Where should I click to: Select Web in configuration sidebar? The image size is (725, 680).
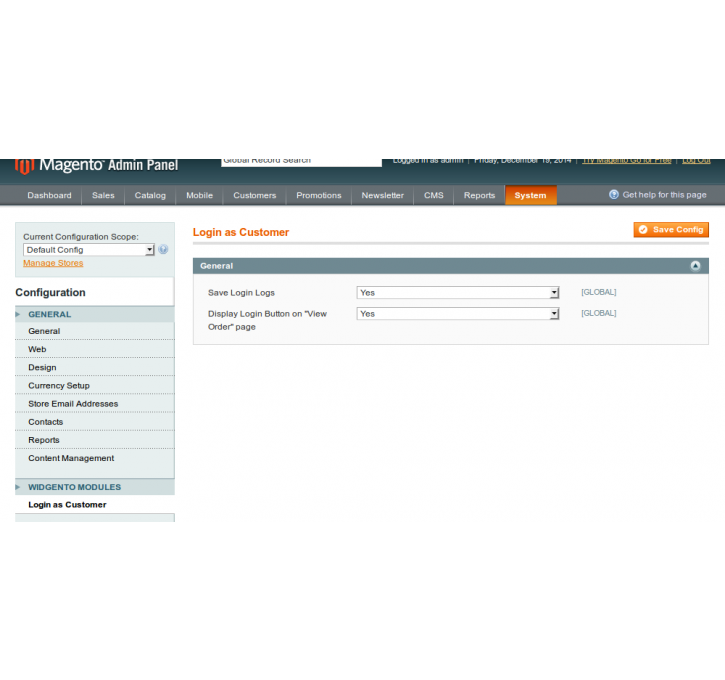(x=95, y=349)
